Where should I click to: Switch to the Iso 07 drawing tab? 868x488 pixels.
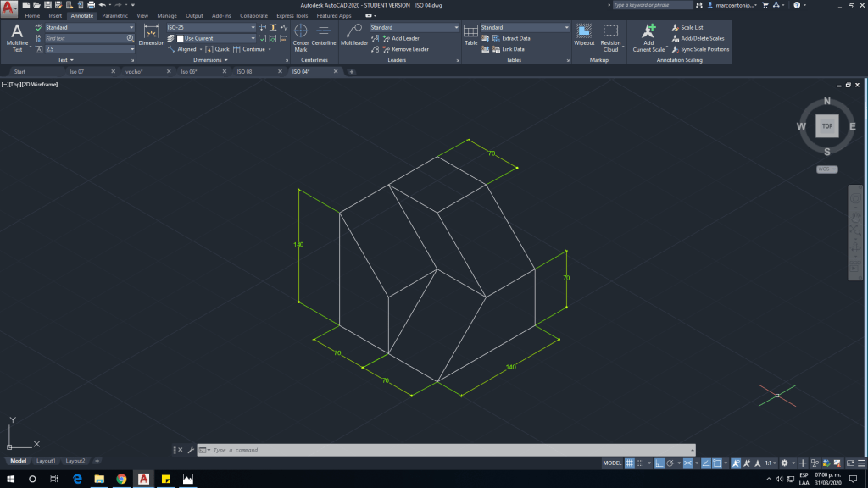(76, 72)
